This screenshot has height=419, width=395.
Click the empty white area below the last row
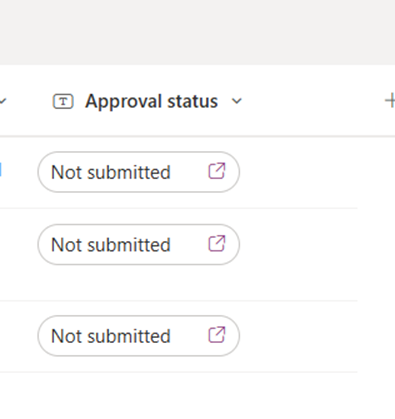pos(197,396)
